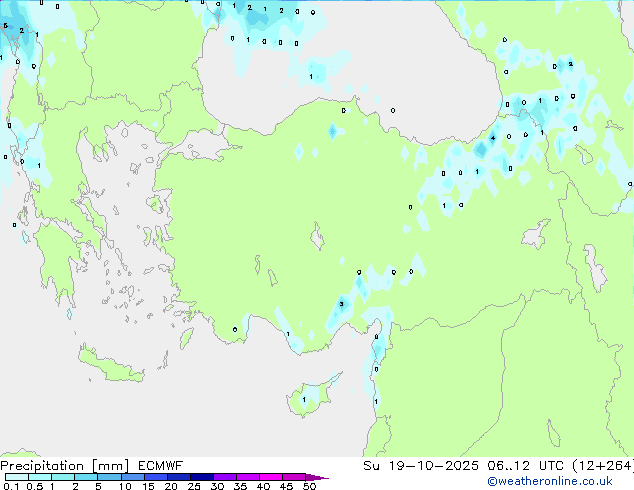The height and width of the screenshot is (490, 634).
Task: Click the island of Crete on map
Action: point(110,366)
